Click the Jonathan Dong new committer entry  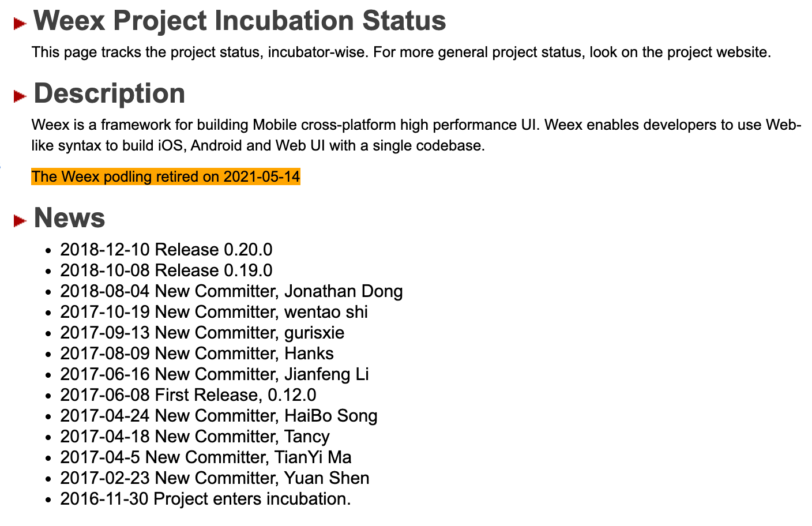pos(231,291)
